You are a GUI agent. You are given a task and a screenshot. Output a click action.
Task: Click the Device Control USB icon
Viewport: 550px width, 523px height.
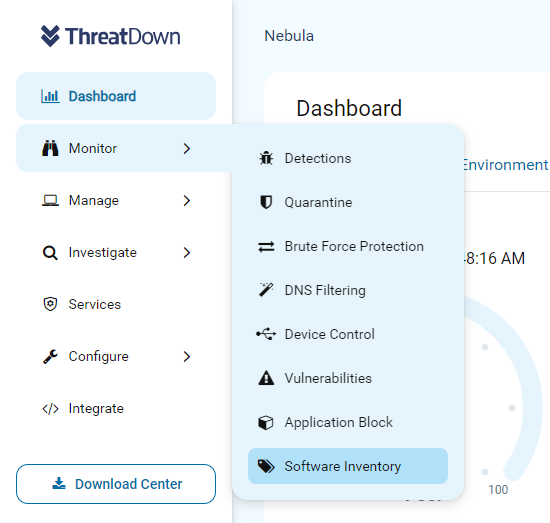pos(266,334)
